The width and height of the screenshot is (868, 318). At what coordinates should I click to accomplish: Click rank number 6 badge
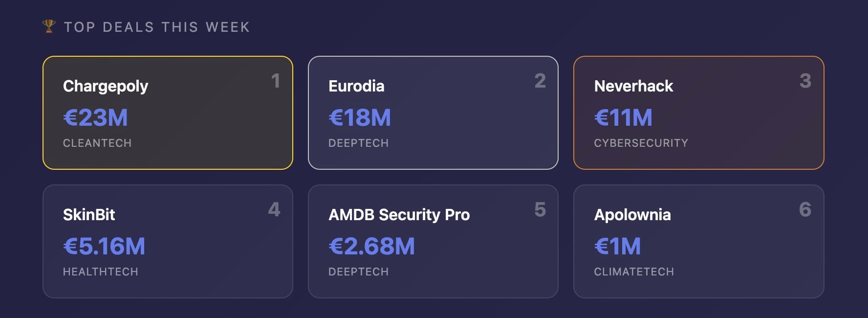pos(805,209)
